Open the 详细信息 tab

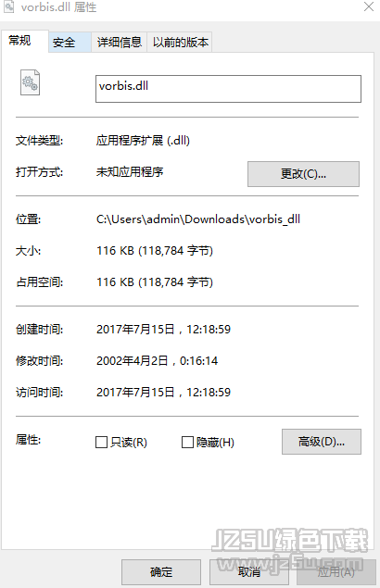[x=119, y=42]
